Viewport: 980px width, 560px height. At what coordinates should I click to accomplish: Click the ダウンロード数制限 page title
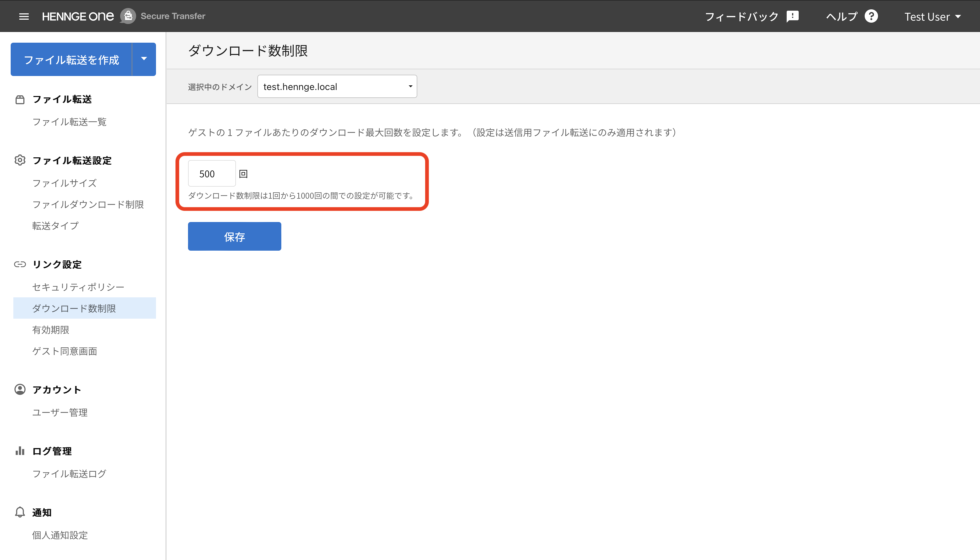(248, 50)
